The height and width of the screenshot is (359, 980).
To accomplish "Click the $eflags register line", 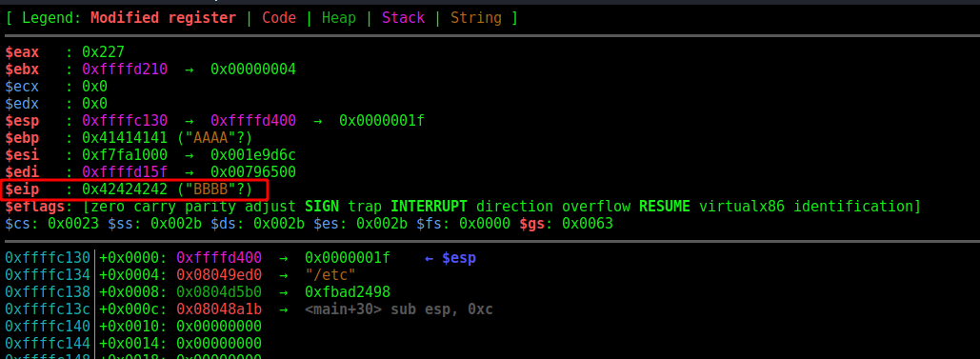I will [x=463, y=206].
